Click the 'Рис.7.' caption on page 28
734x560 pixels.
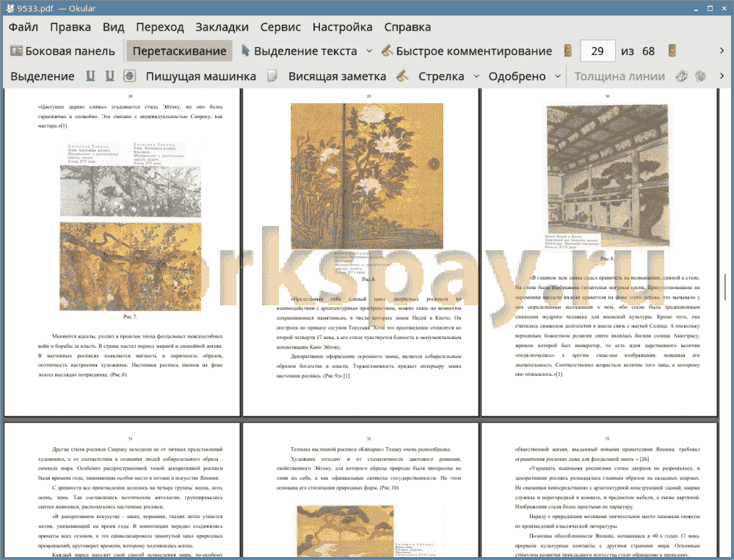tap(130, 317)
